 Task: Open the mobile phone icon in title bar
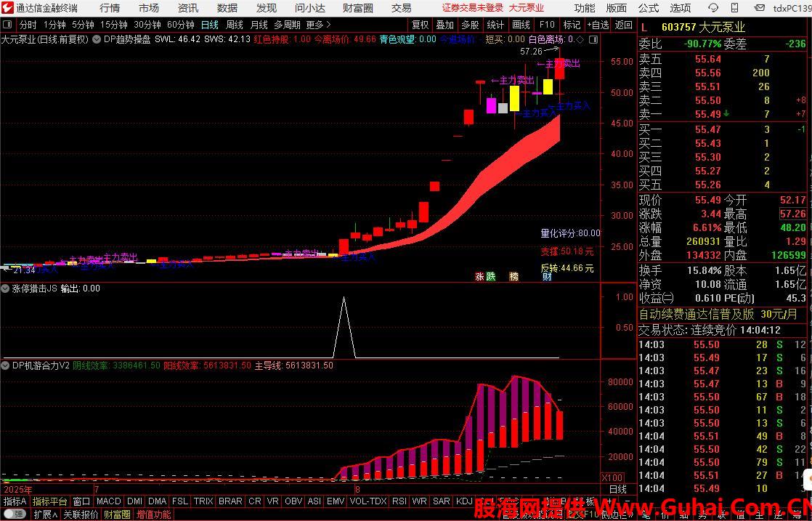pyautogui.click(x=735, y=8)
